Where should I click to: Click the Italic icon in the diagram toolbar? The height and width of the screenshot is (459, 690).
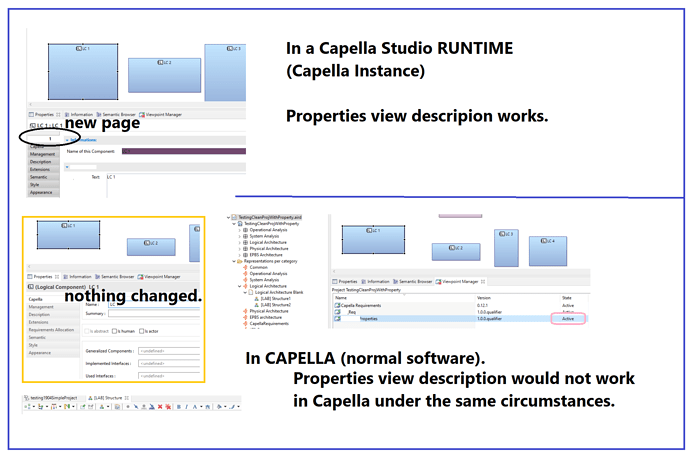186,407
